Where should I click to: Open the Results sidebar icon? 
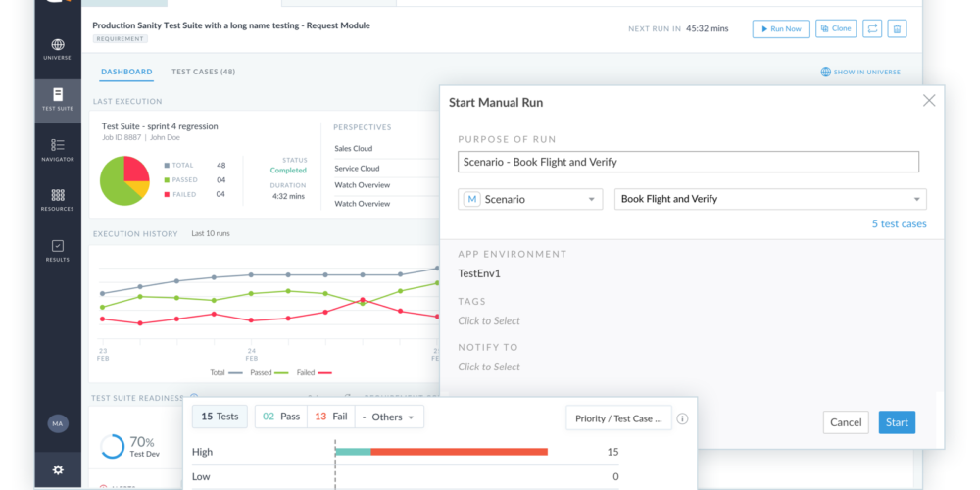pyautogui.click(x=58, y=251)
